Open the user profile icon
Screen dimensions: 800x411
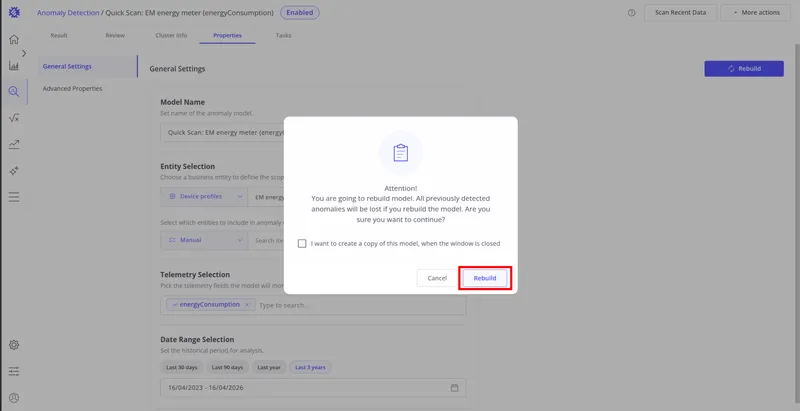tap(14, 397)
